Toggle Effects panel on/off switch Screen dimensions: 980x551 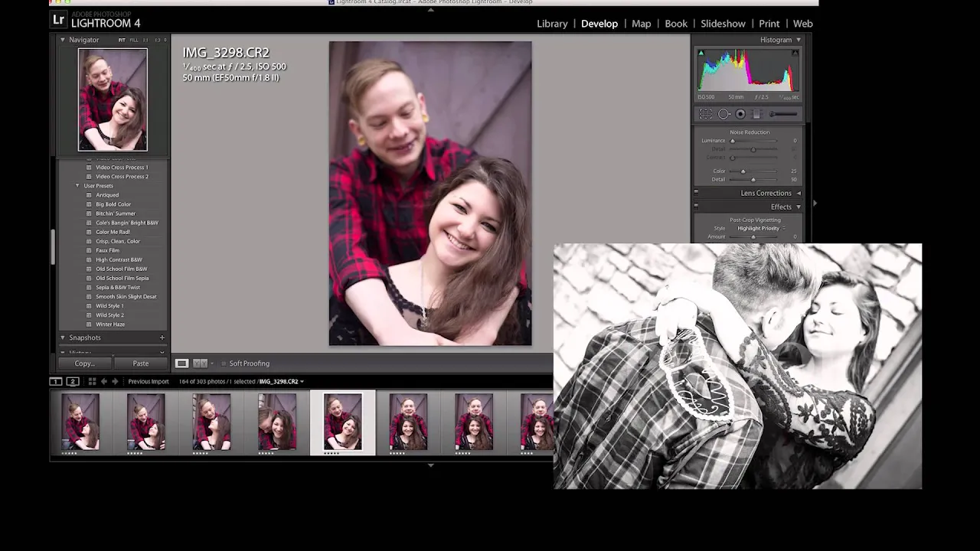696,207
